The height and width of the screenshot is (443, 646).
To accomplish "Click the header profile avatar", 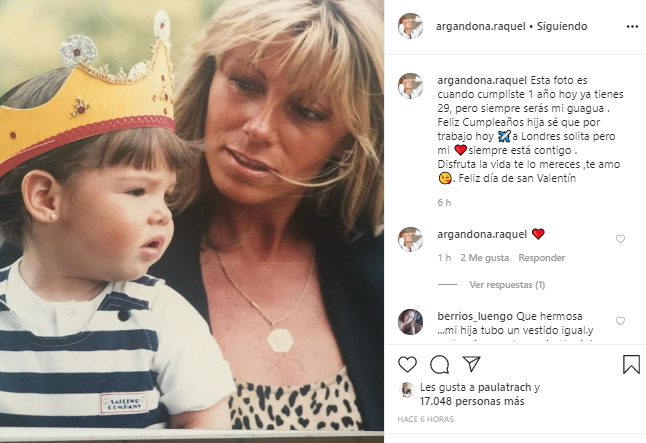I will click(410, 26).
